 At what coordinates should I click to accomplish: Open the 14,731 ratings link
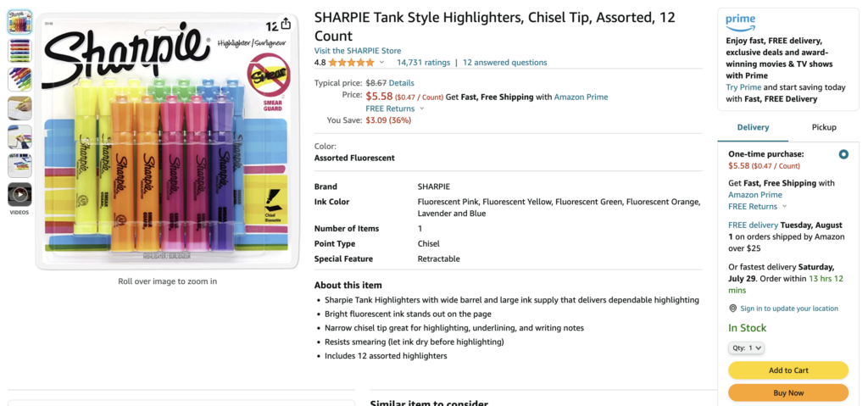[424, 63]
